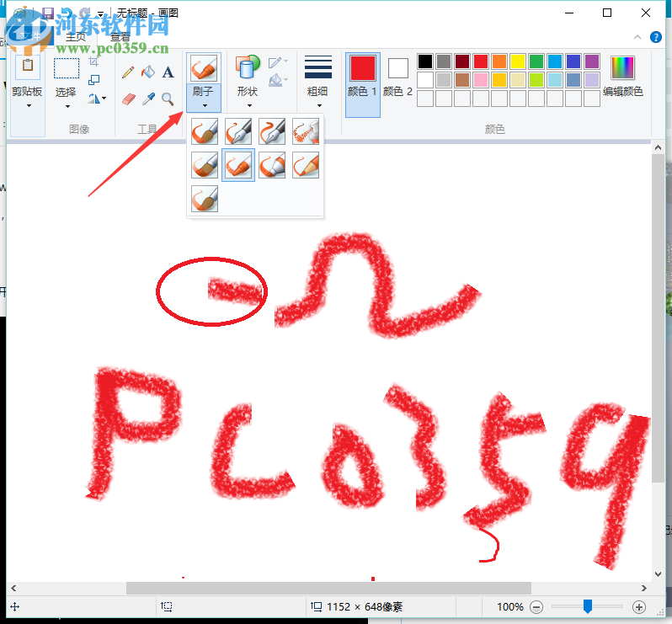Choose the Watercolor brush in gallery
Viewport: 672px width, 624px height.
pos(205,199)
